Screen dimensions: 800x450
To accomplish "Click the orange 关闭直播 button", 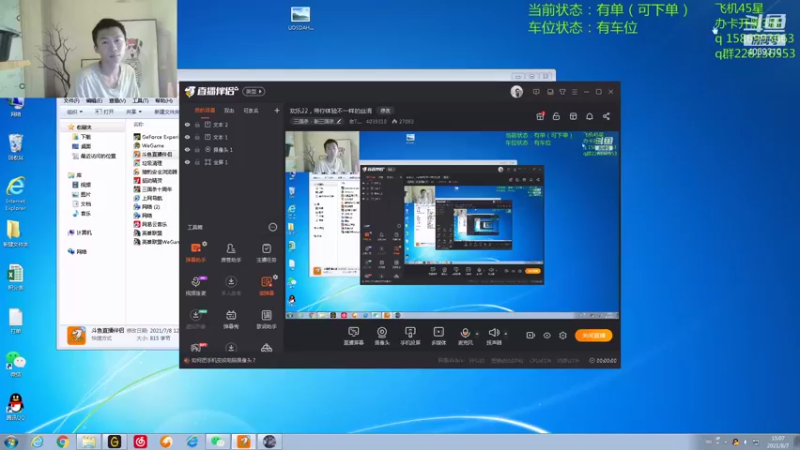I will pyautogui.click(x=593, y=335).
